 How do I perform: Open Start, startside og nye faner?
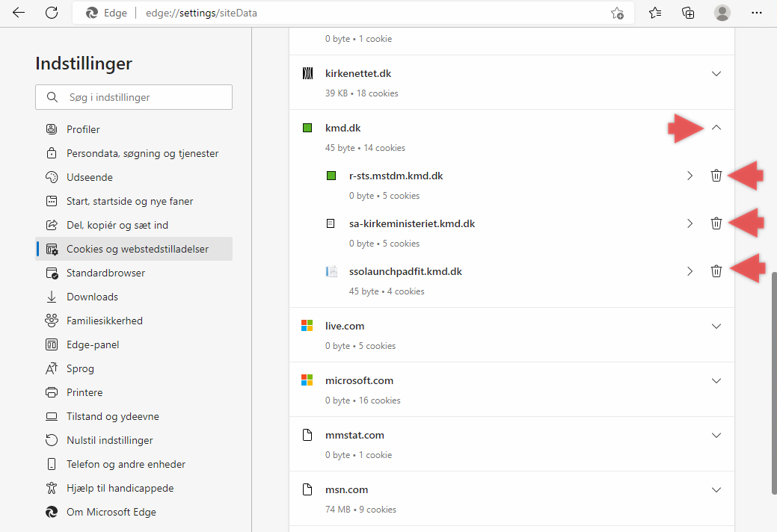pos(134,201)
